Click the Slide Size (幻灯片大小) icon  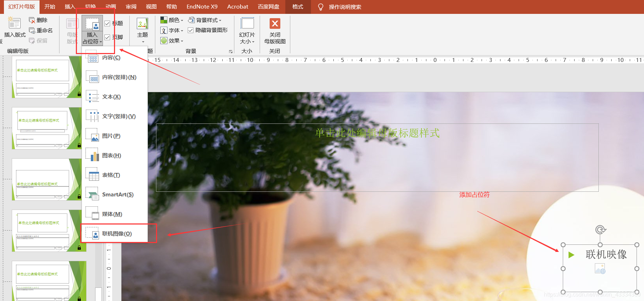click(x=247, y=23)
